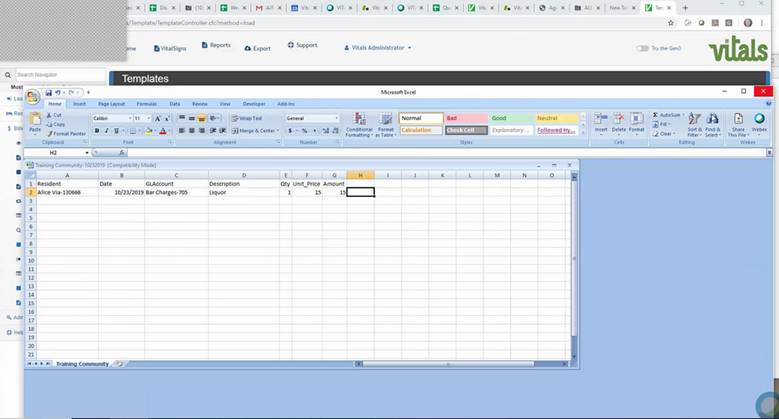Click the Search Navigator field
This screenshot has height=419, width=779.
point(60,75)
